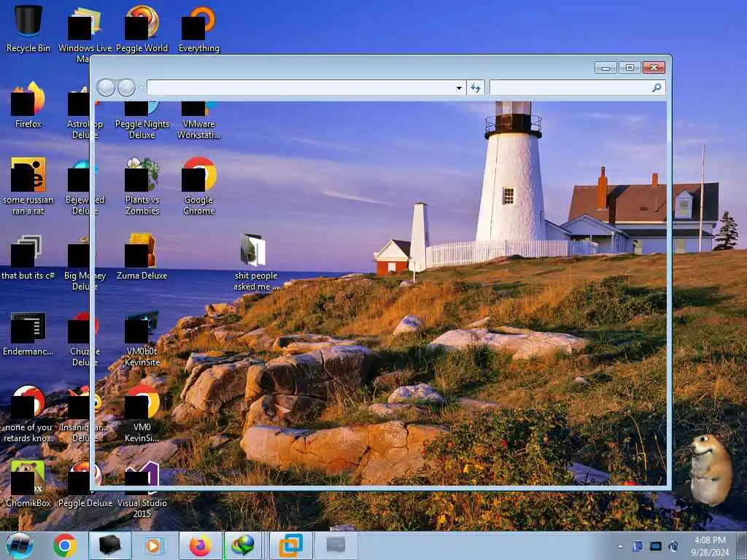Open the clock showing 4:08 PM

pyautogui.click(x=710, y=546)
